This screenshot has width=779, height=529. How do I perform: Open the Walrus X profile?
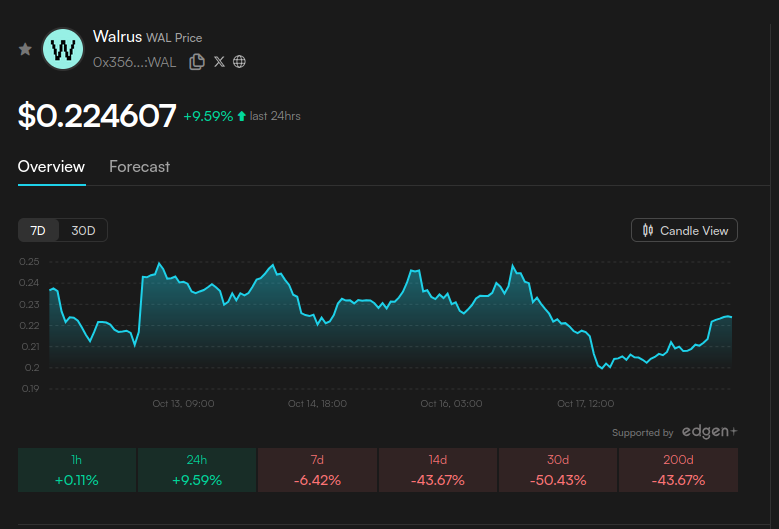(x=219, y=62)
